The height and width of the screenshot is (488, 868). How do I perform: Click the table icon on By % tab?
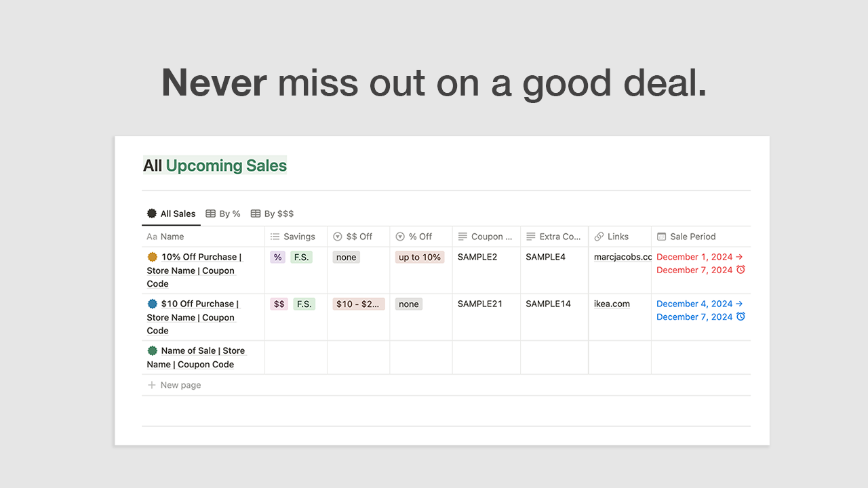point(211,213)
